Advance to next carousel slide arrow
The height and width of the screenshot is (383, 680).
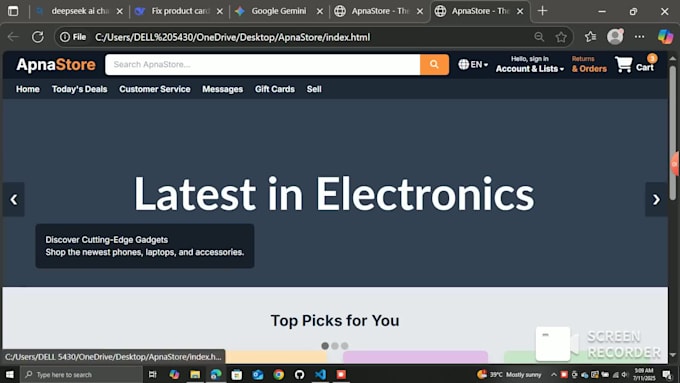(656, 200)
